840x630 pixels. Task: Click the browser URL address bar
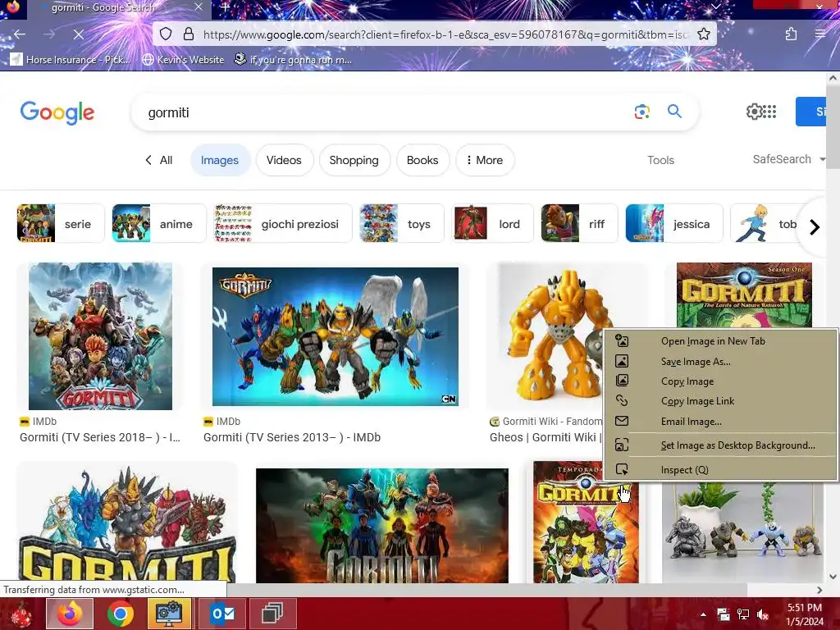pyautogui.click(x=445, y=34)
